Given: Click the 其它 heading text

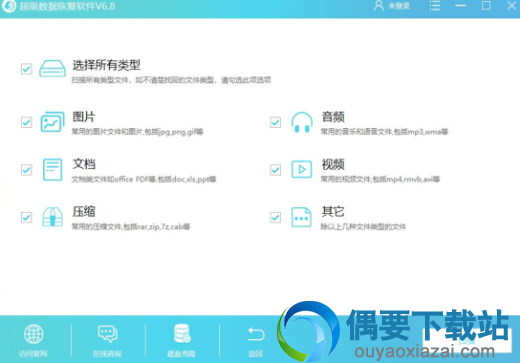Looking at the screenshot, I should tap(333, 212).
